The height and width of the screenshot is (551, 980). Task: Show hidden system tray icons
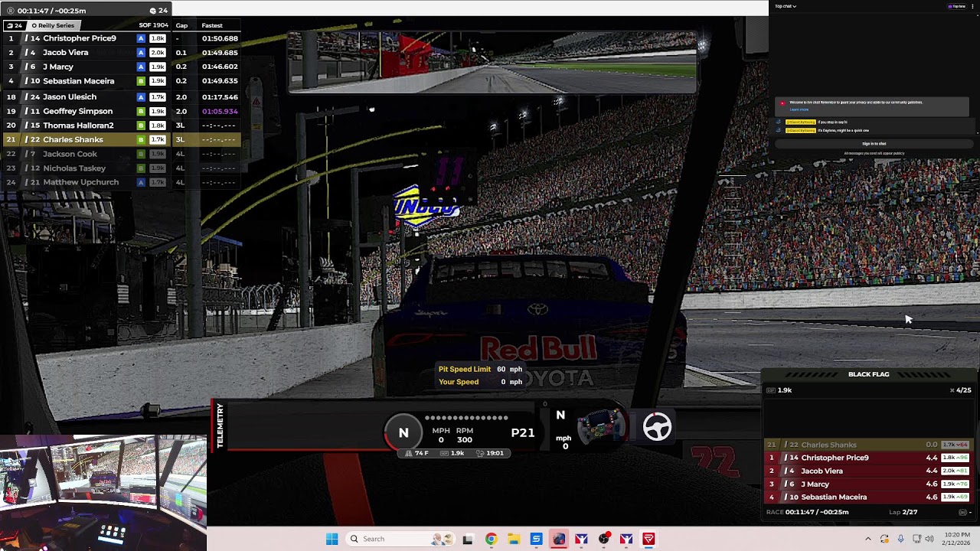click(x=867, y=539)
